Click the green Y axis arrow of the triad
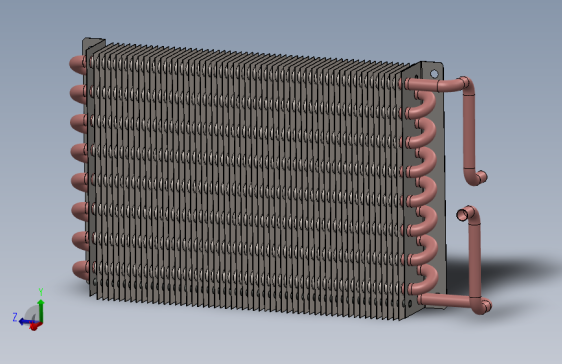The height and width of the screenshot is (364, 562). tap(41, 311)
